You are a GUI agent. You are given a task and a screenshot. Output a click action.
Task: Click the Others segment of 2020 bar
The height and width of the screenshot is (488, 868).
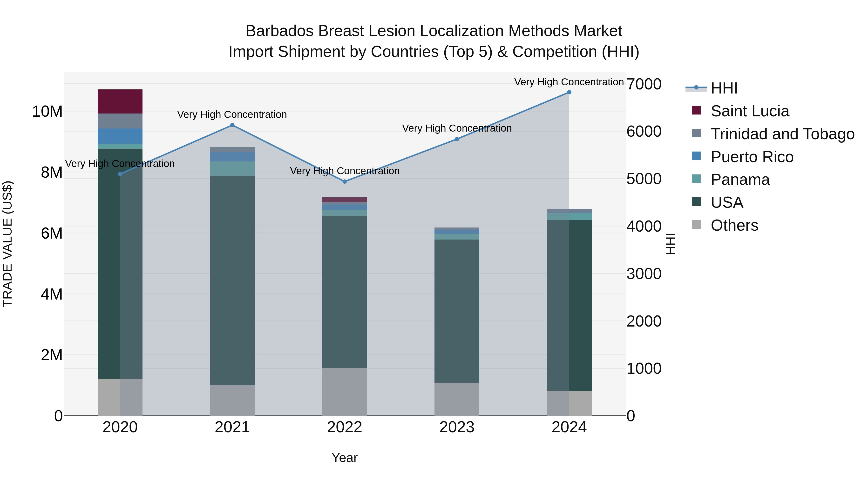coord(120,397)
